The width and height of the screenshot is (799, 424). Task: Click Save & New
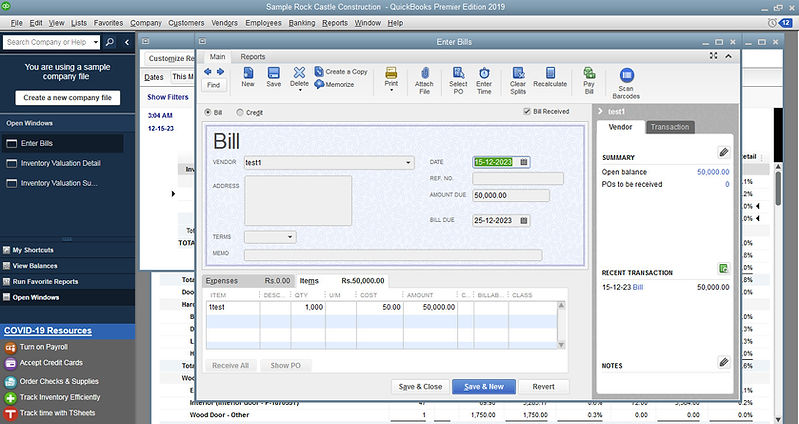484,387
